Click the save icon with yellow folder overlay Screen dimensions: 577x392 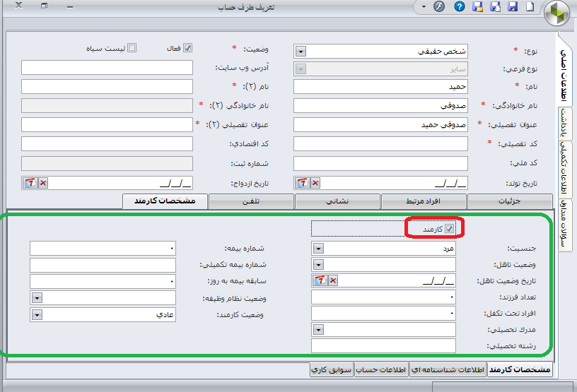477,6
